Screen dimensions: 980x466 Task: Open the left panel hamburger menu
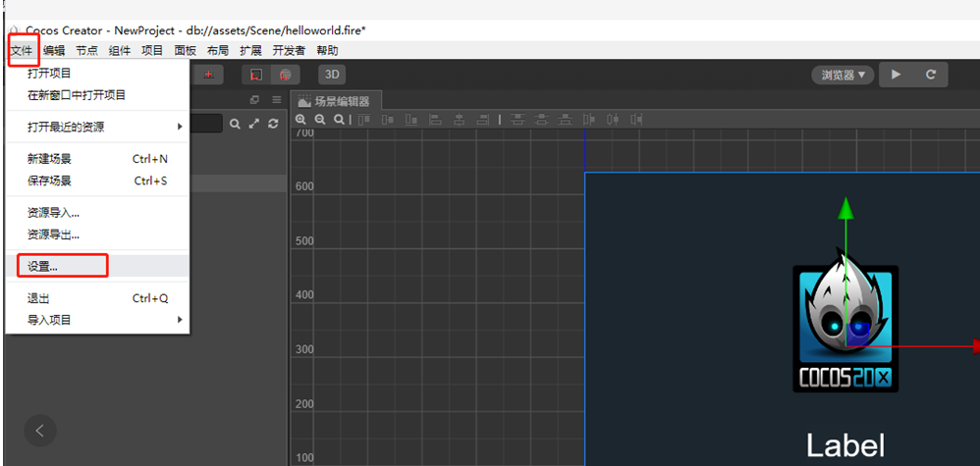277,100
